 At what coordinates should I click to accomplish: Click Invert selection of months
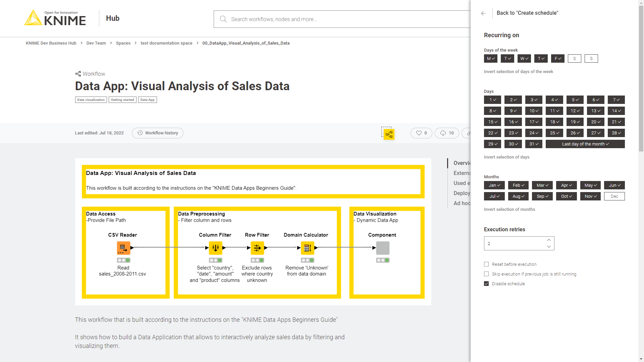click(509, 209)
